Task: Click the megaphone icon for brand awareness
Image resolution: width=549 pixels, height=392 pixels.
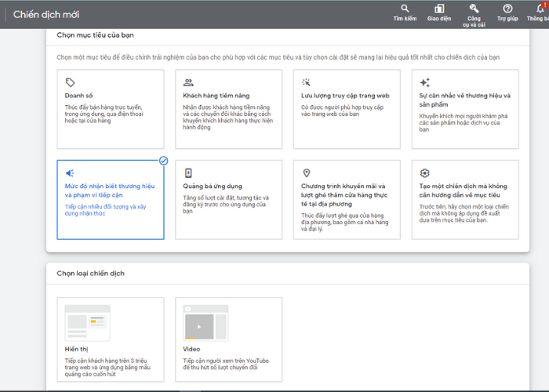Action: pos(70,173)
